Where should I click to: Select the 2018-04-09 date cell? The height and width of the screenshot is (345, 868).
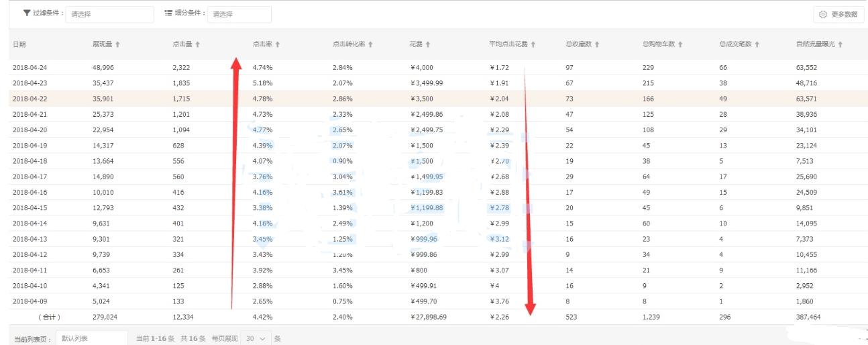pos(31,301)
